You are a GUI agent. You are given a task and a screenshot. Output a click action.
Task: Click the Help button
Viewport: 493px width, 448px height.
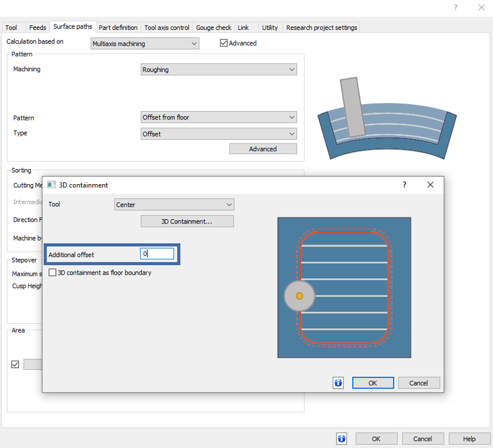[x=469, y=439]
